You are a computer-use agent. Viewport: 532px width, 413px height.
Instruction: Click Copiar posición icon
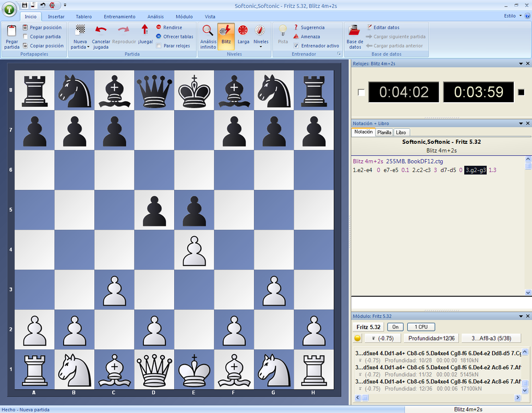pyautogui.click(x=25, y=46)
